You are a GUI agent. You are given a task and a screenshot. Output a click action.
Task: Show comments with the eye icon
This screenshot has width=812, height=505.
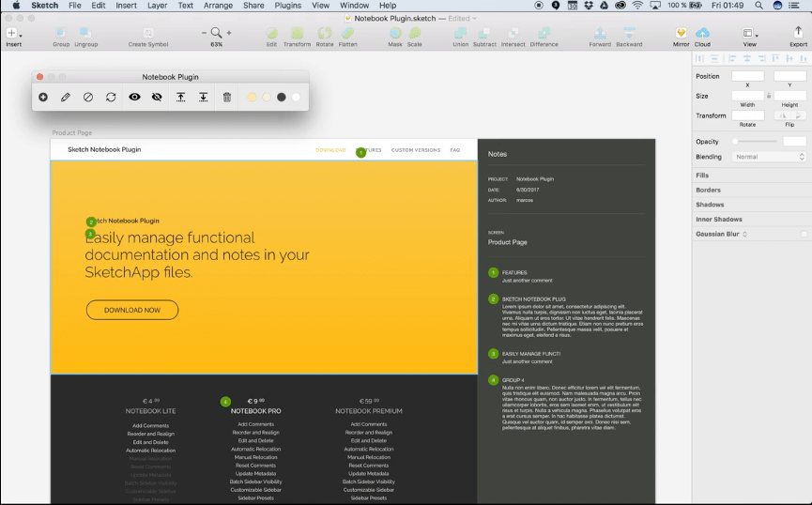tap(134, 97)
